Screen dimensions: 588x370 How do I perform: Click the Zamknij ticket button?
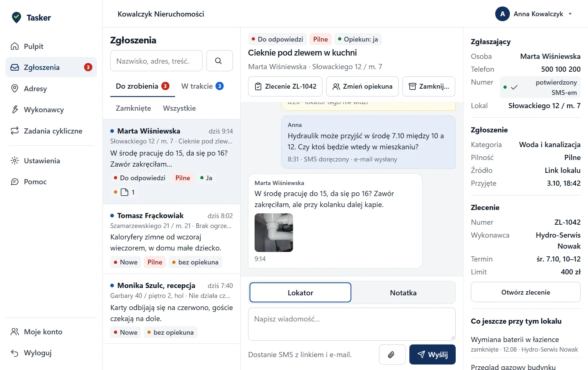(x=429, y=86)
